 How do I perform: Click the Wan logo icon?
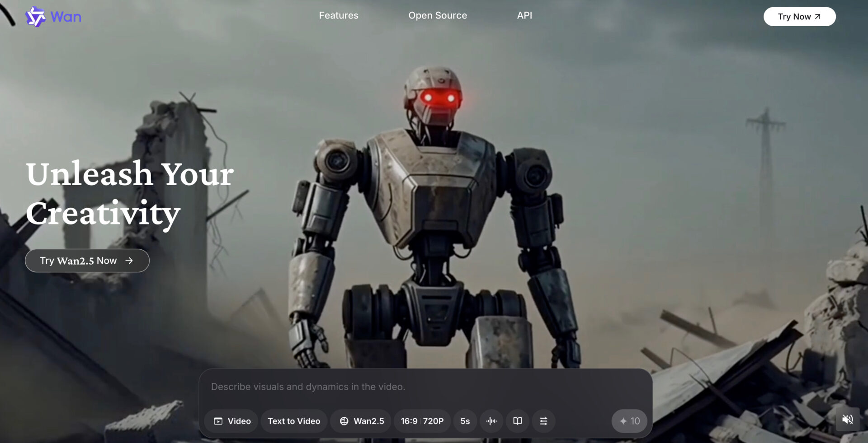pyautogui.click(x=35, y=17)
